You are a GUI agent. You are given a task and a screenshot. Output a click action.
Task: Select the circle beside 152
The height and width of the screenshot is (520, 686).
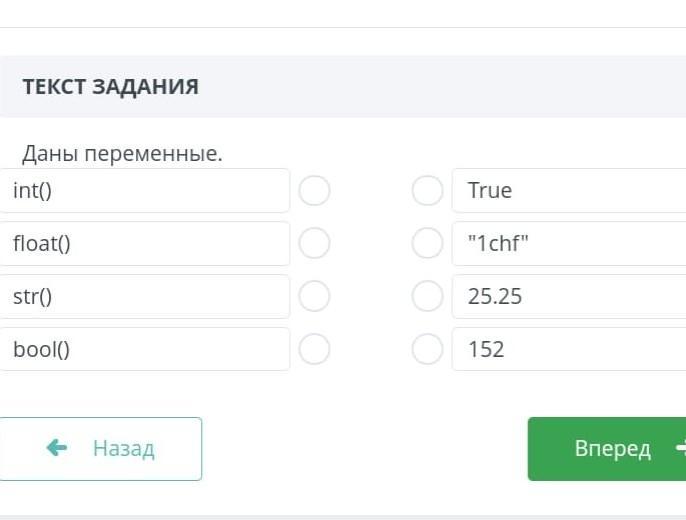point(427,349)
